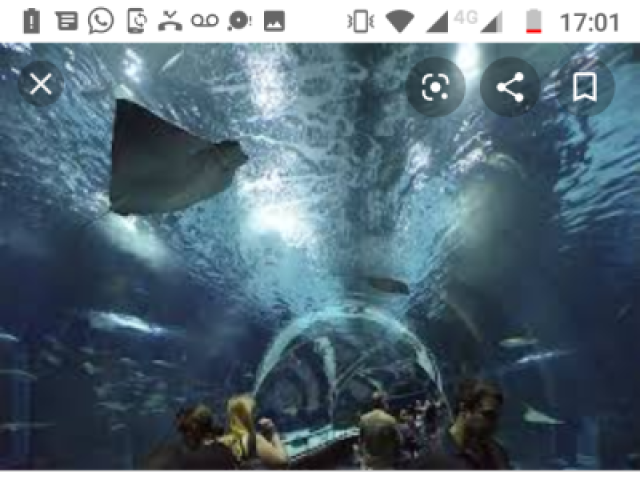The width and height of the screenshot is (640, 480).
Task: Tap the missed call notification icon
Action: [170, 21]
